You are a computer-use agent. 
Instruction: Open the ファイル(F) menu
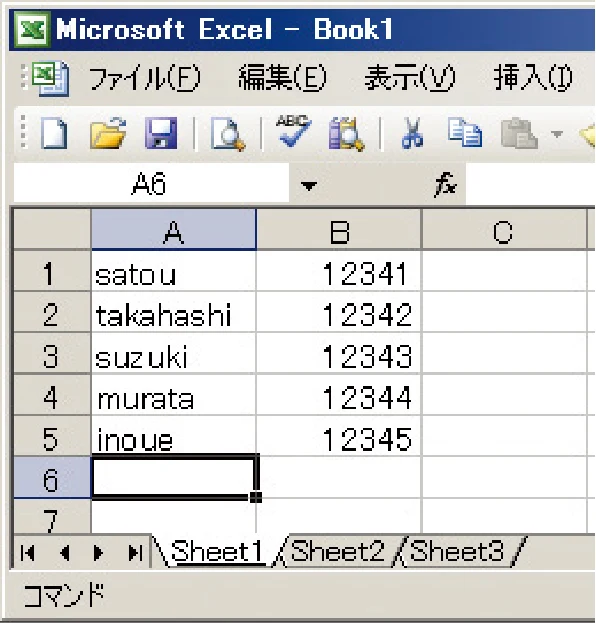click(145, 78)
